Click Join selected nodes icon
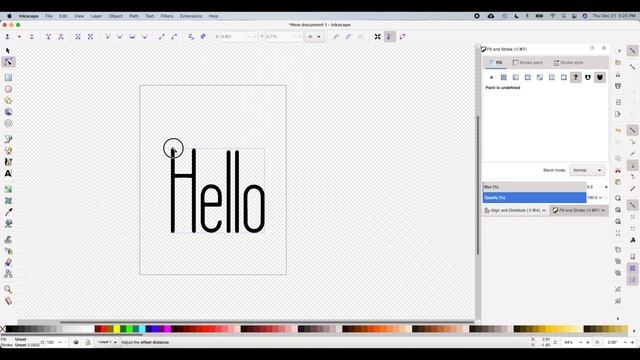 tap(48, 37)
